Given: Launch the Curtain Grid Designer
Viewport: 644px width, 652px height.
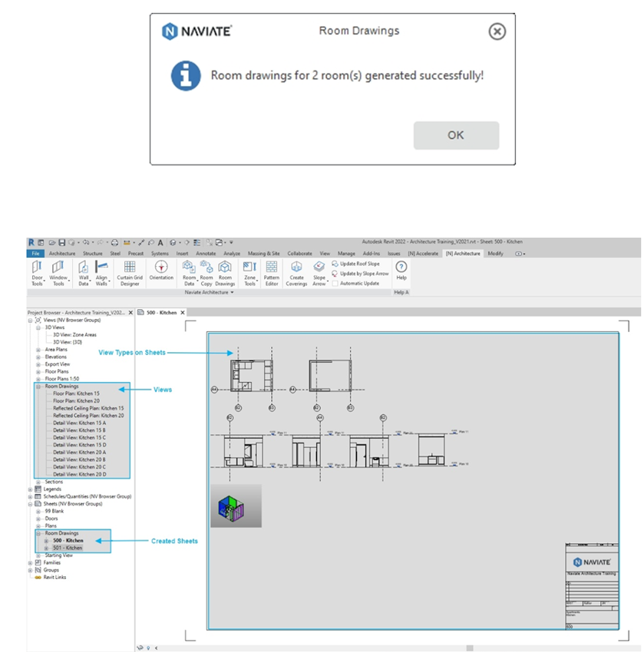Looking at the screenshot, I should click(x=130, y=273).
